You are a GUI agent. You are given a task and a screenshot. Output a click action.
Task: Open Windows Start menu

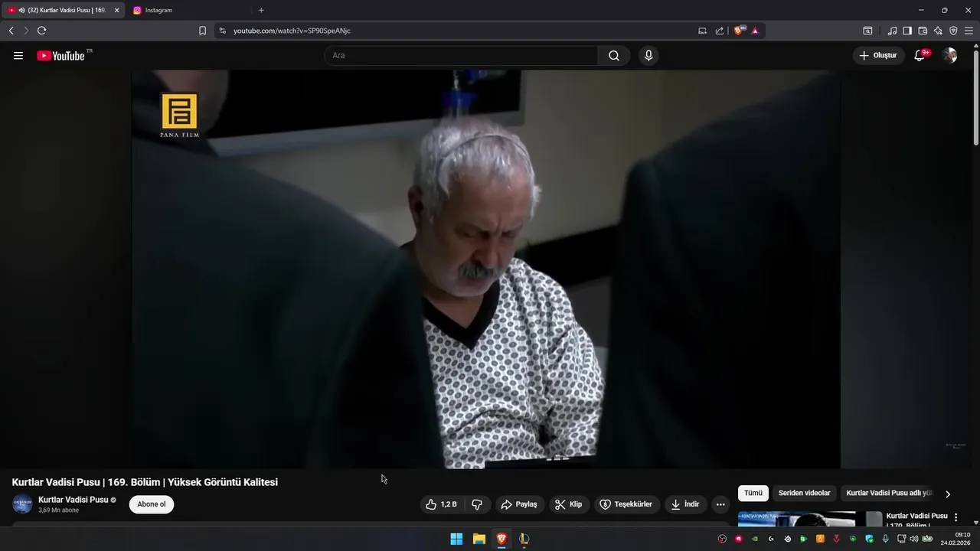click(x=456, y=539)
